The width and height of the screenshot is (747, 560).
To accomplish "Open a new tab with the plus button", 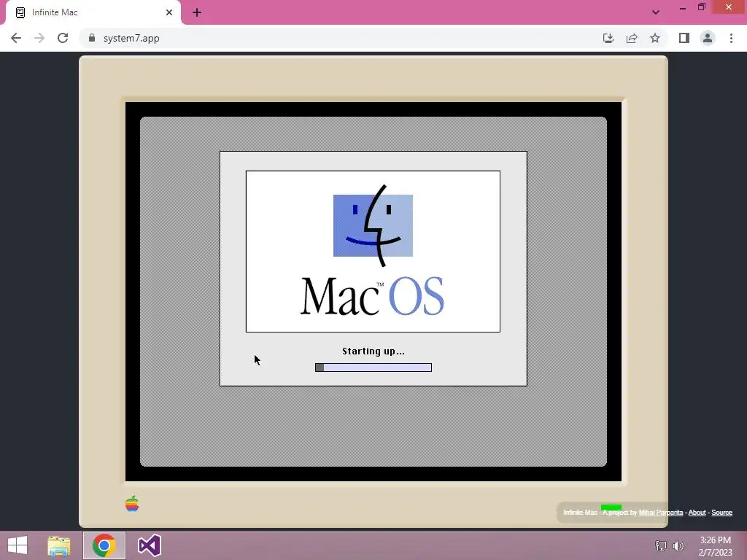I will point(197,12).
